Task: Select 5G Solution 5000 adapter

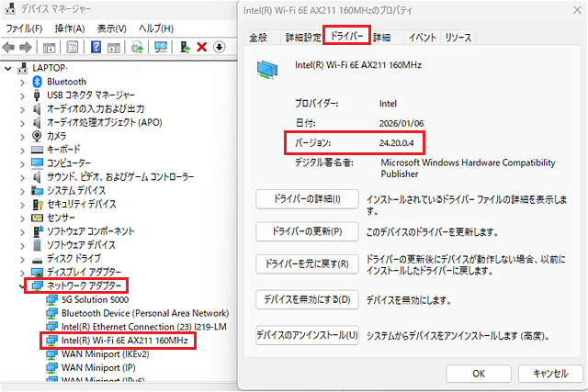Action: 95,299
